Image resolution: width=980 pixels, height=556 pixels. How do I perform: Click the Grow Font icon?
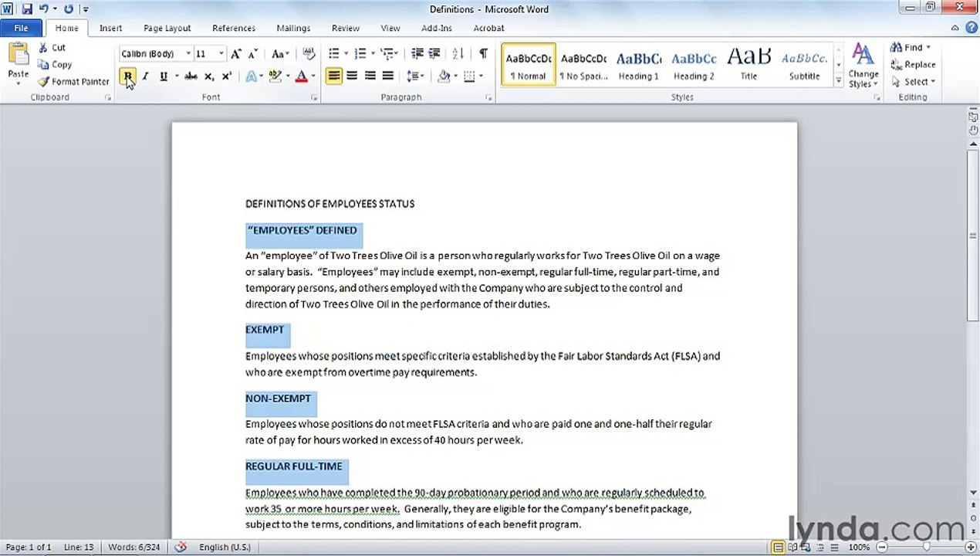tap(236, 53)
